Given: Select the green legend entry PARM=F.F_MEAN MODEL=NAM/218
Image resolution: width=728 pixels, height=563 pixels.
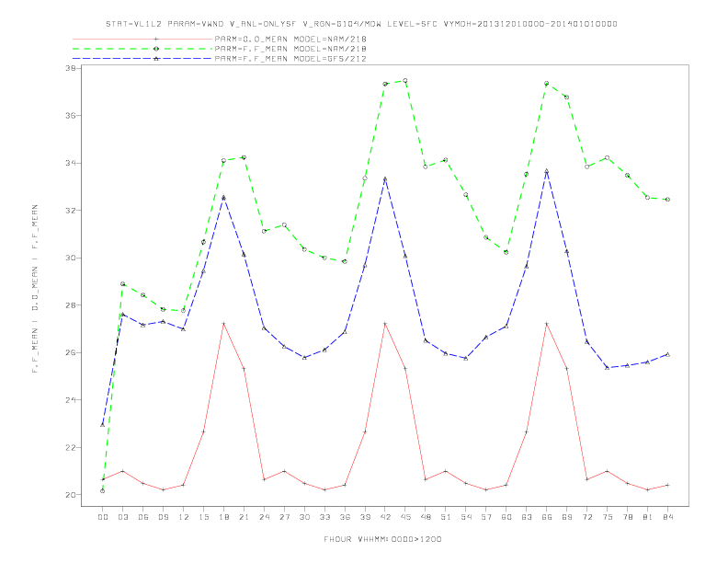Looking at the screenshot, I should point(290,49).
